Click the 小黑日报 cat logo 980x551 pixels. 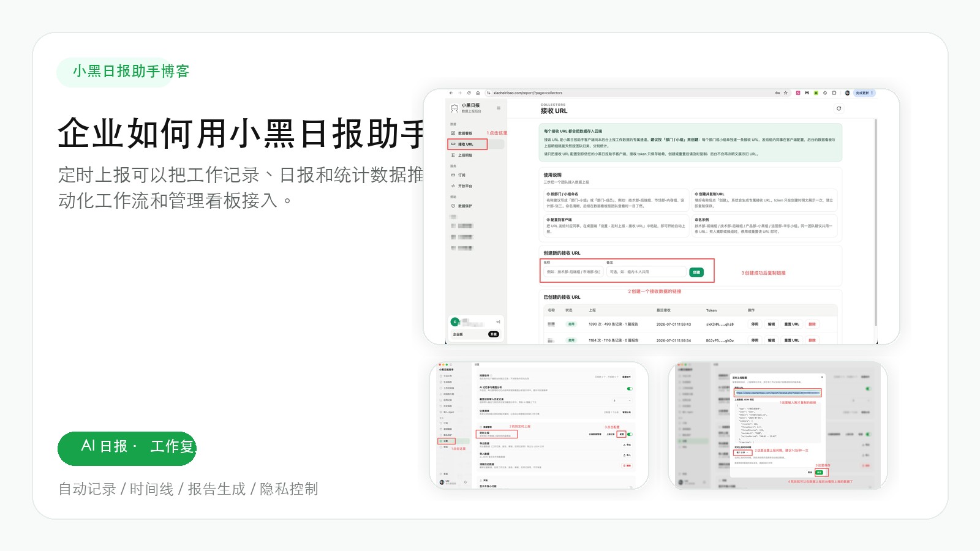[454, 108]
